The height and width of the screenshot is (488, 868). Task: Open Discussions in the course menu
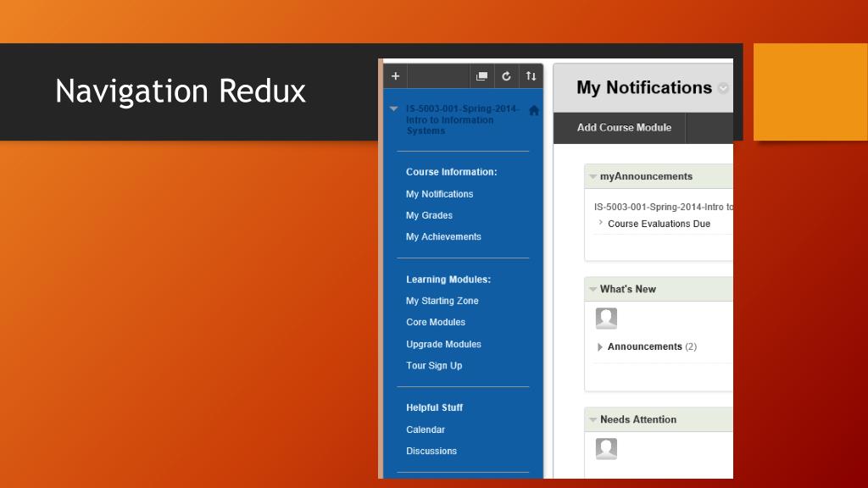tap(431, 451)
